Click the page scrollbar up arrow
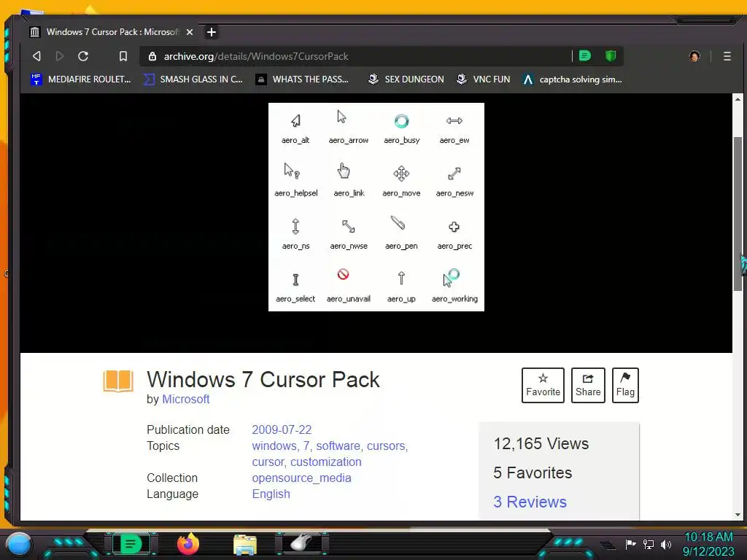This screenshot has height=560, width=747. pos(738,99)
